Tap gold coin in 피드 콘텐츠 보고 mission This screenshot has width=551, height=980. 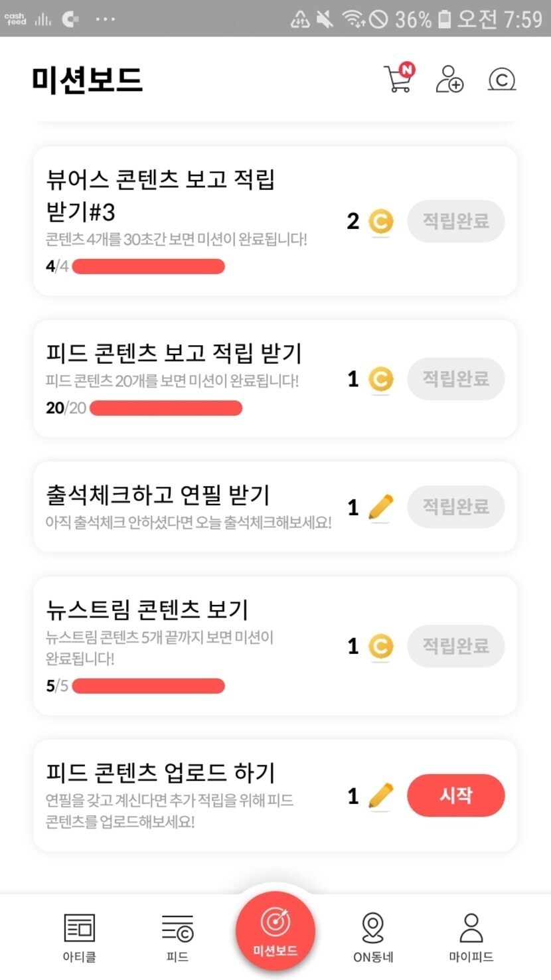[380, 380]
